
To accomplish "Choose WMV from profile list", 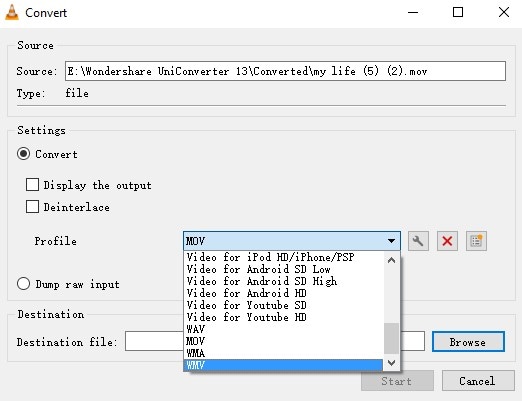I will (x=283, y=365).
